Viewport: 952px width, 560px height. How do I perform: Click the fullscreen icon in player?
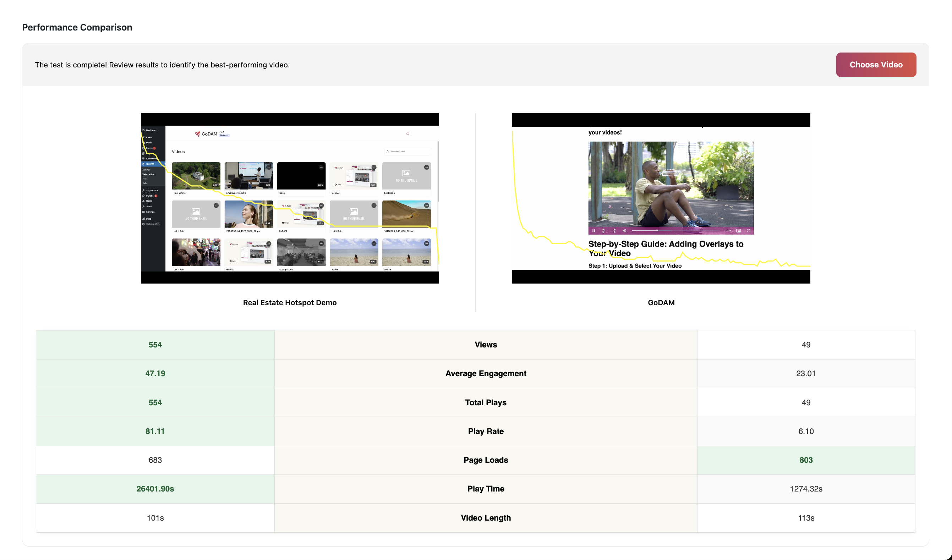[x=748, y=231]
